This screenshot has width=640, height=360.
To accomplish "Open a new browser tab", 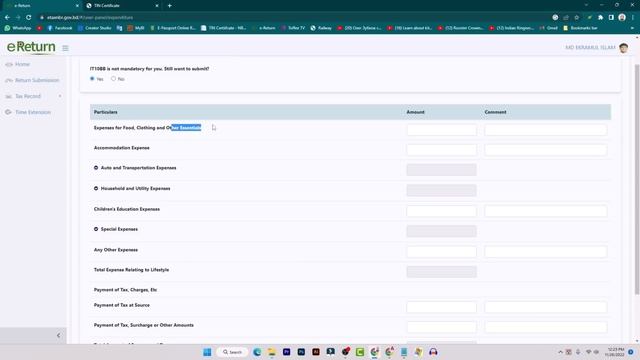I will [169, 6].
